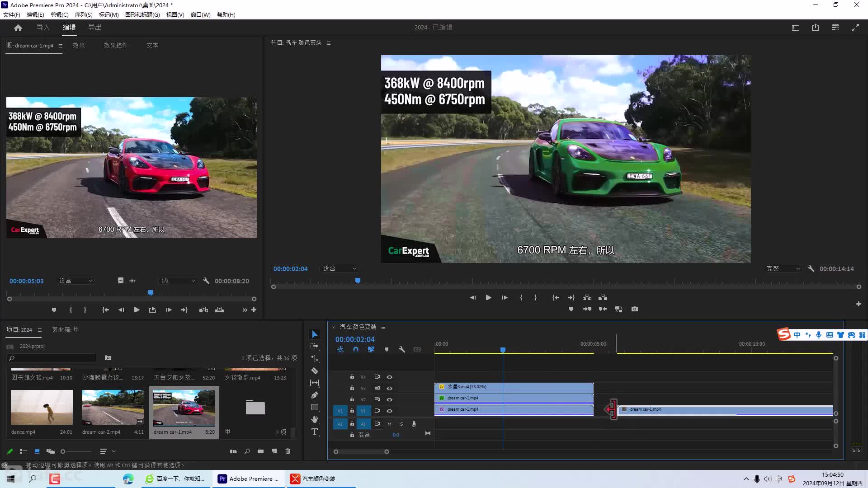The height and width of the screenshot is (488, 868).
Task: Click the Home icon in workspace bar
Action: pyautogui.click(x=18, y=28)
